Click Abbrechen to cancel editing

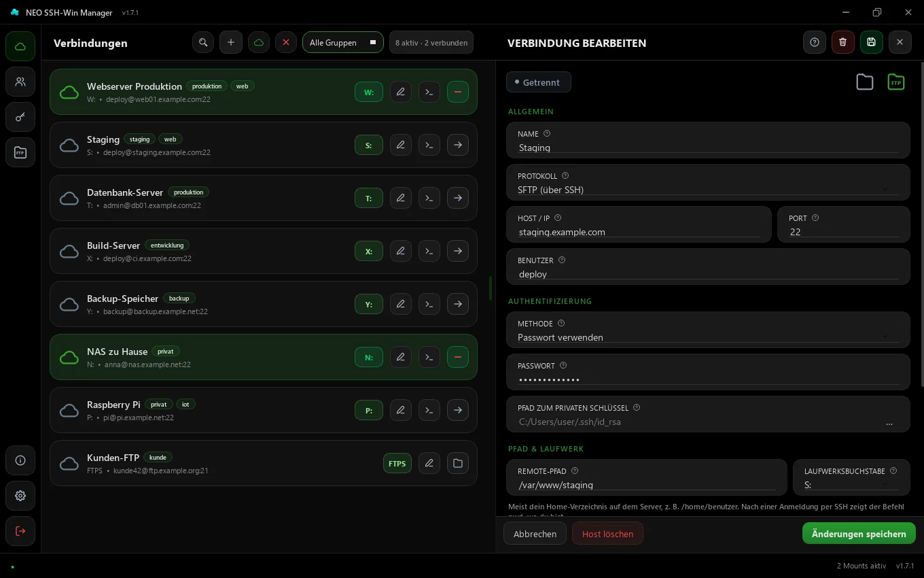point(535,534)
